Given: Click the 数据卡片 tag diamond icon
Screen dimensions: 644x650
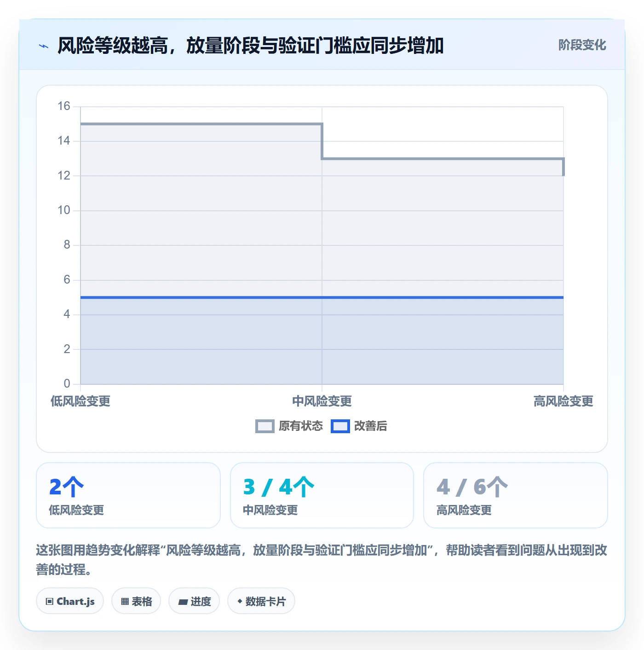Looking at the screenshot, I should tap(240, 601).
